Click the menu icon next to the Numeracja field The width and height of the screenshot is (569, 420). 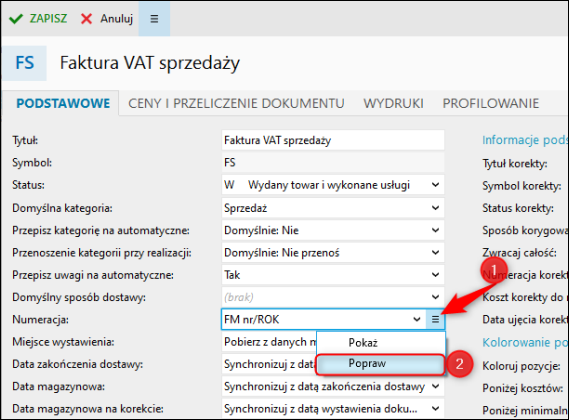coord(435,319)
